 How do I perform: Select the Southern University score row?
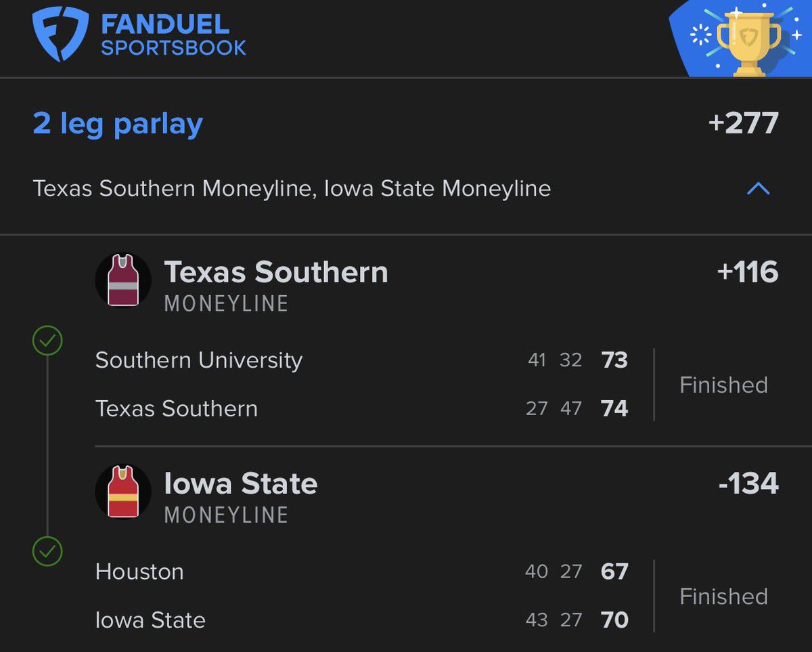[198, 360]
